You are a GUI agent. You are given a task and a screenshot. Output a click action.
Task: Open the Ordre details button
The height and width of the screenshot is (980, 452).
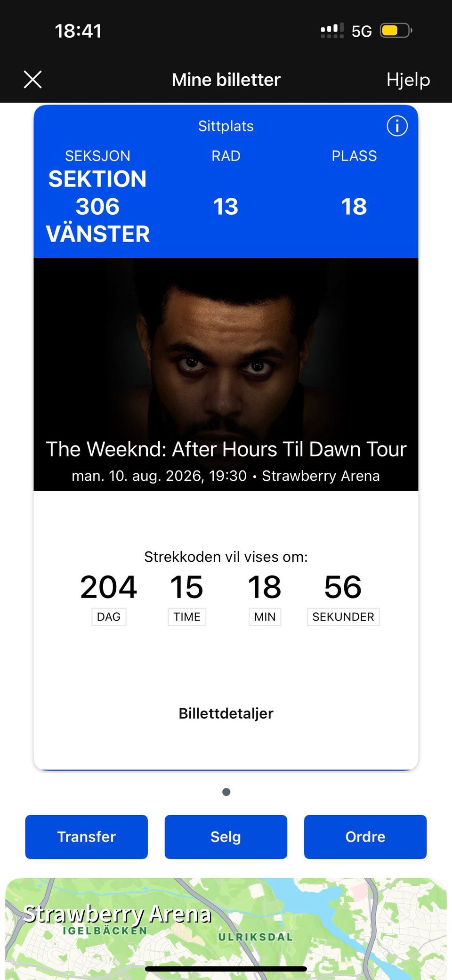365,836
